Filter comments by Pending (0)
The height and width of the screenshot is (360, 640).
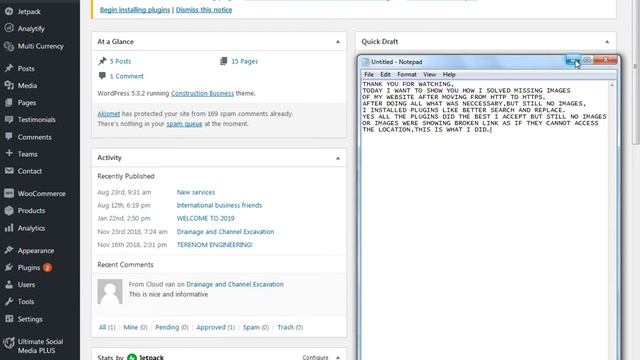coord(171,327)
